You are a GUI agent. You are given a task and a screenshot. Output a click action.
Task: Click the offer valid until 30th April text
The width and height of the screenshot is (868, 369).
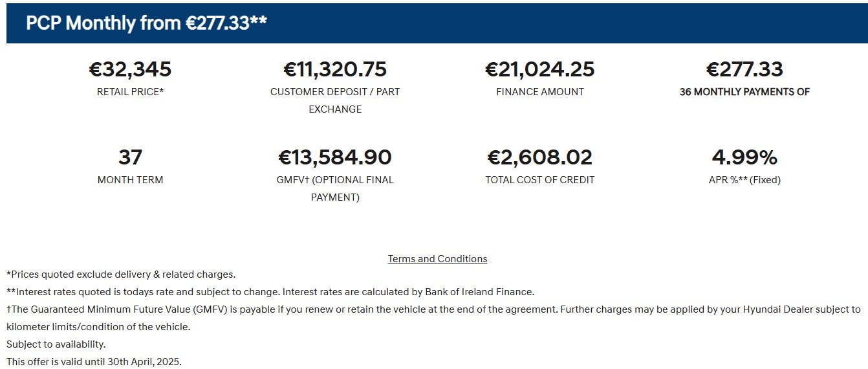click(x=94, y=362)
